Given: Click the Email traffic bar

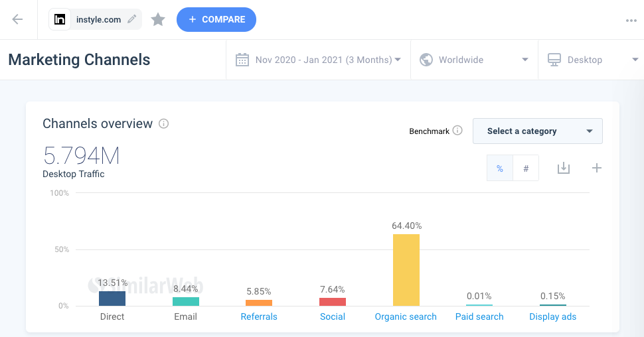Looking at the screenshot, I should [x=186, y=301].
